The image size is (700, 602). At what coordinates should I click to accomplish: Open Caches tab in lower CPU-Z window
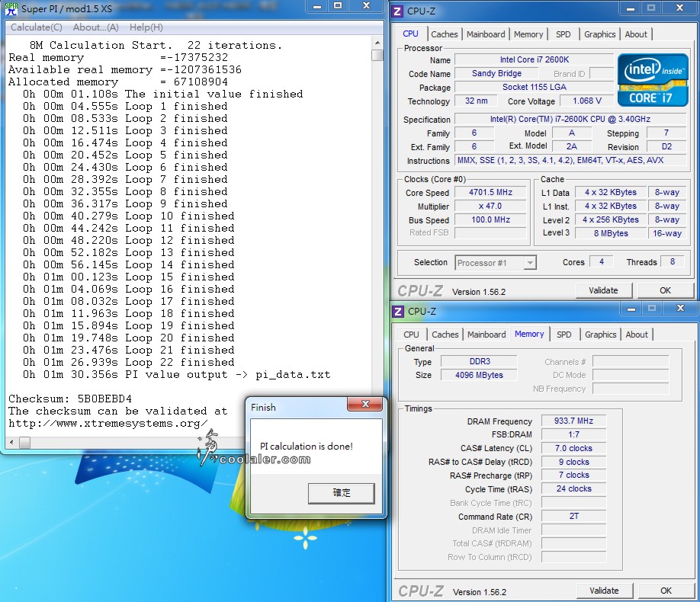[x=445, y=335]
